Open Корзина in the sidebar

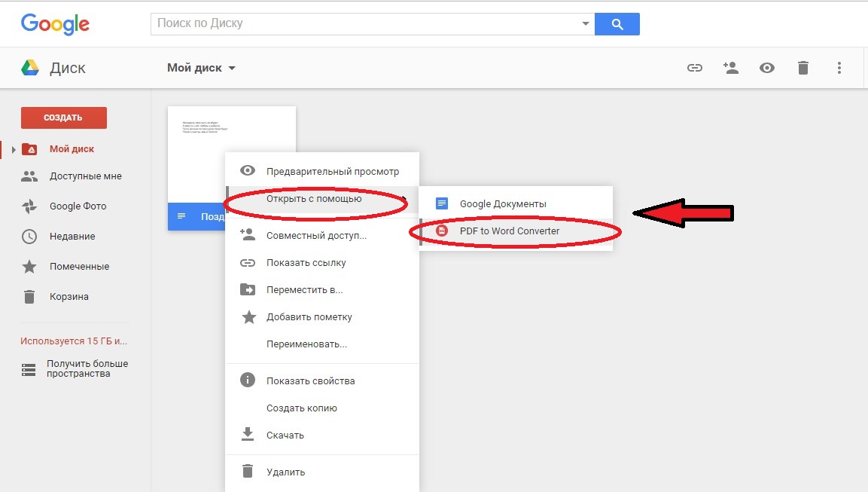(69, 296)
